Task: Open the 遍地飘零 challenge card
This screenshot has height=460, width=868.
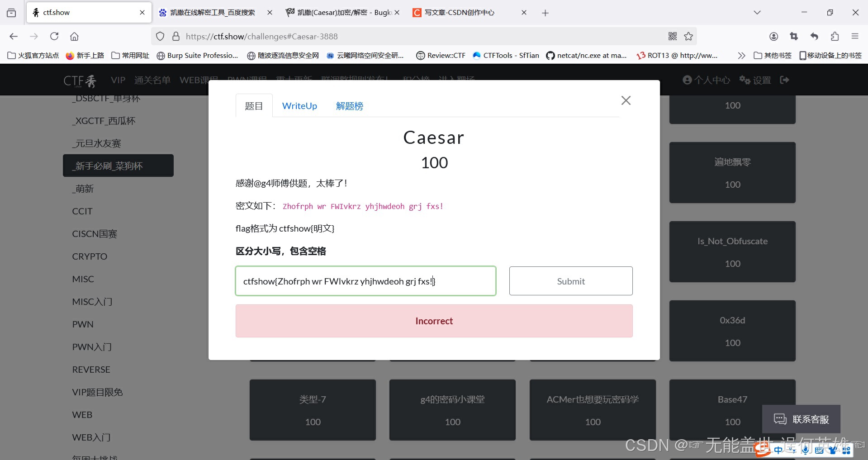Action: coord(732,173)
